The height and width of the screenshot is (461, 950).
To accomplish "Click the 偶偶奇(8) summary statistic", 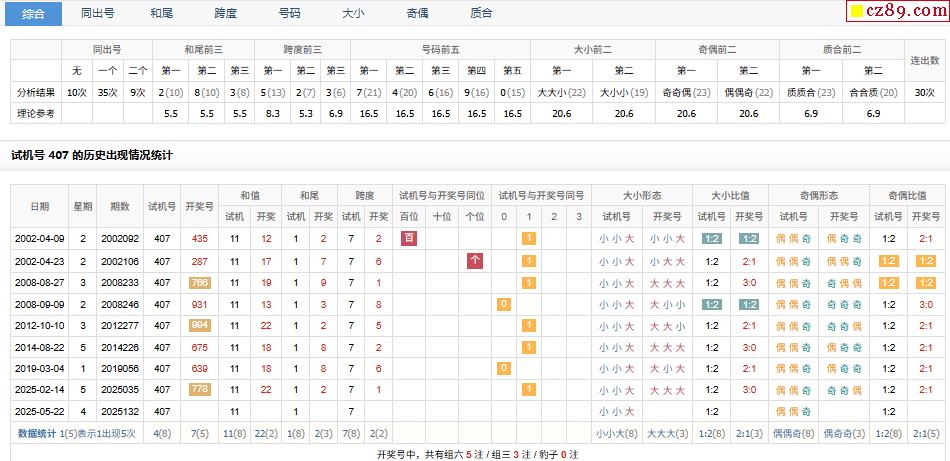I will 794,433.
